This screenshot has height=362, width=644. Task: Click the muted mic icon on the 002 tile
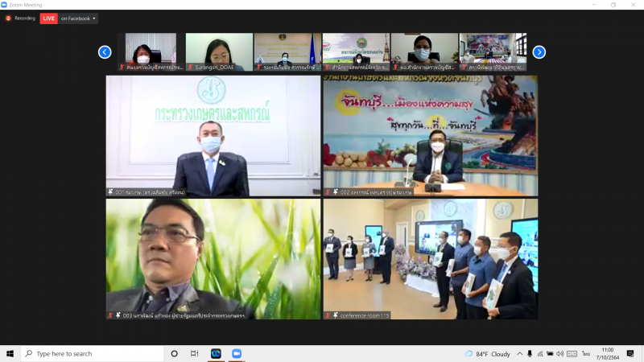click(328, 191)
